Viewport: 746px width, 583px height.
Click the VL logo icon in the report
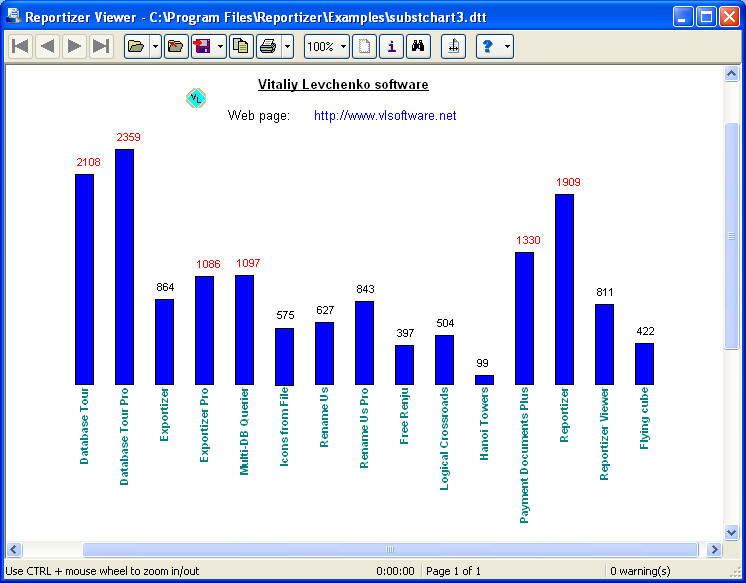pyautogui.click(x=196, y=98)
